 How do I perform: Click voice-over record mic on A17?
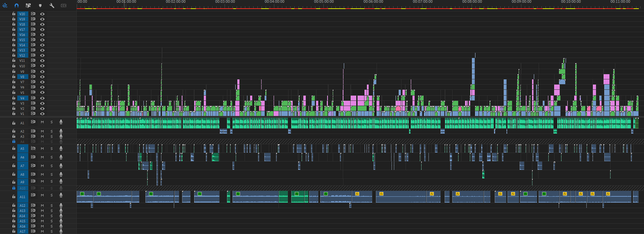[x=61, y=231]
